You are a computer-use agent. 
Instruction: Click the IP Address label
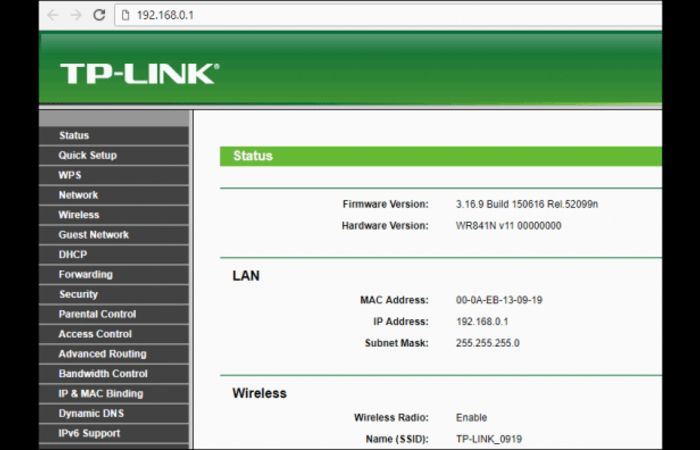pos(401,322)
